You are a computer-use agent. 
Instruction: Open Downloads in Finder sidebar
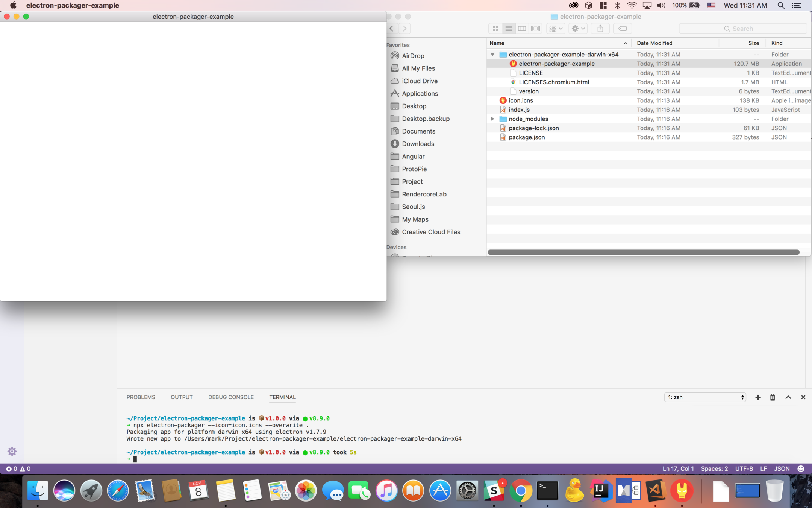418,144
